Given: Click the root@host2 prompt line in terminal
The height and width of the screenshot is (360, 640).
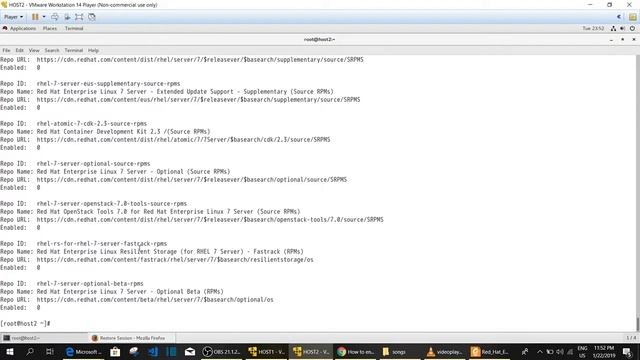Looking at the screenshot, I should (25, 323).
